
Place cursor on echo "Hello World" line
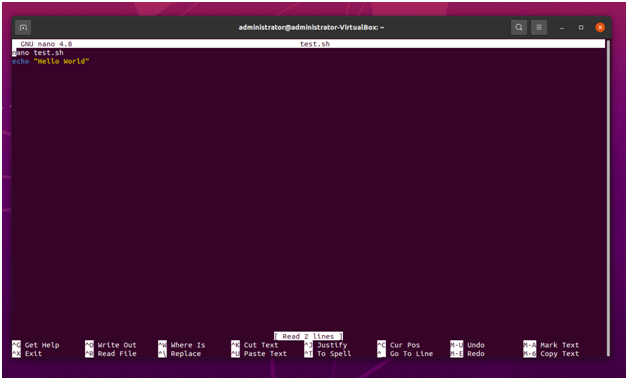coord(51,62)
